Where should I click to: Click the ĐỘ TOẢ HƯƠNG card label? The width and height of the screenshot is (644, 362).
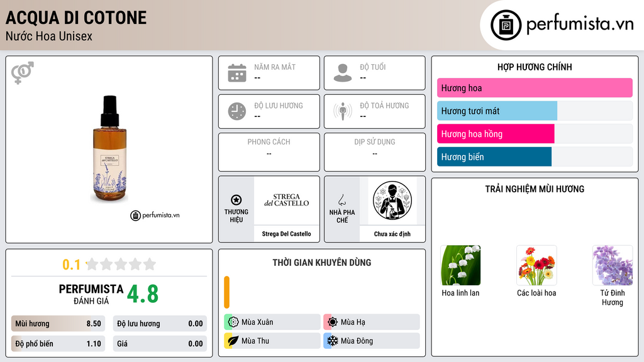[384, 106]
